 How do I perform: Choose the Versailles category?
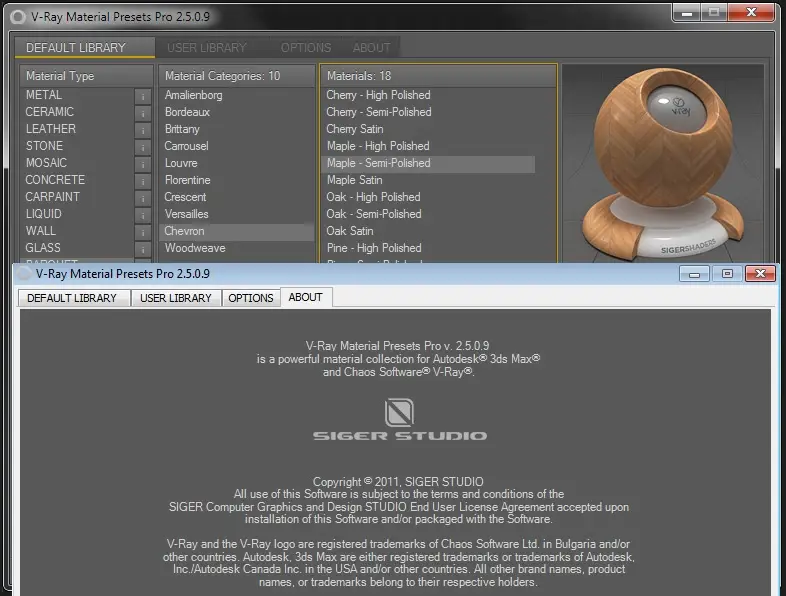point(236,215)
